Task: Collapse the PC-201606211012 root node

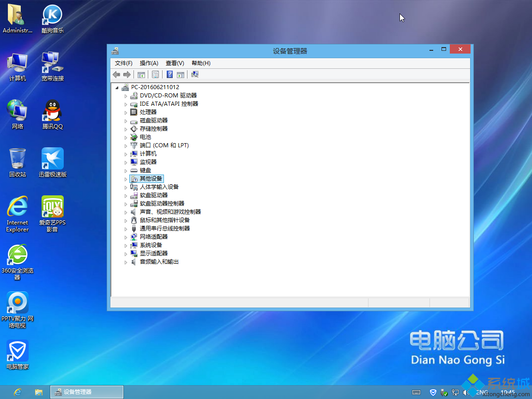Action: click(118, 87)
